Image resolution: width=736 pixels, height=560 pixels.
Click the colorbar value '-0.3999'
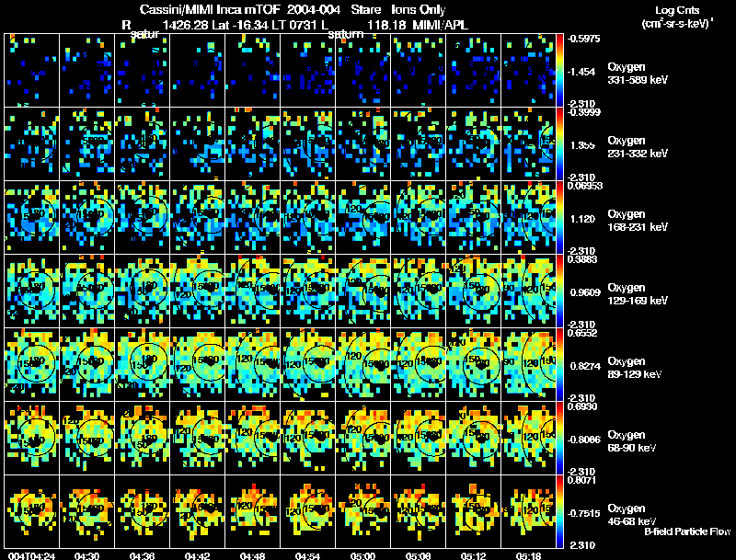click(x=583, y=112)
